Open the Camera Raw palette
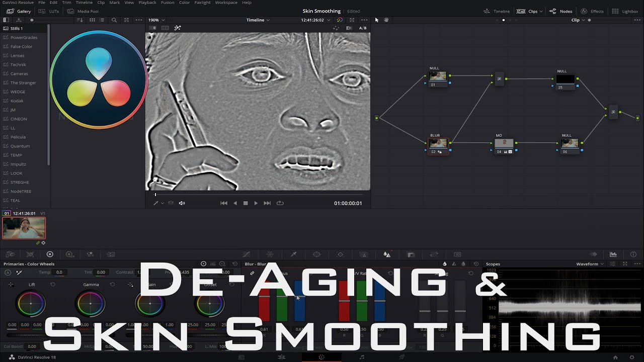The height and width of the screenshot is (362, 644). pos(10,254)
